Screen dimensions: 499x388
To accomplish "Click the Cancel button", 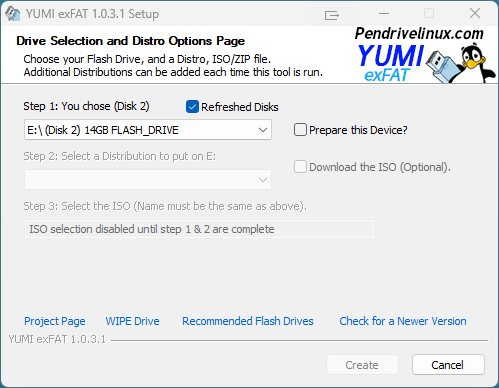I will coord(448,365).
